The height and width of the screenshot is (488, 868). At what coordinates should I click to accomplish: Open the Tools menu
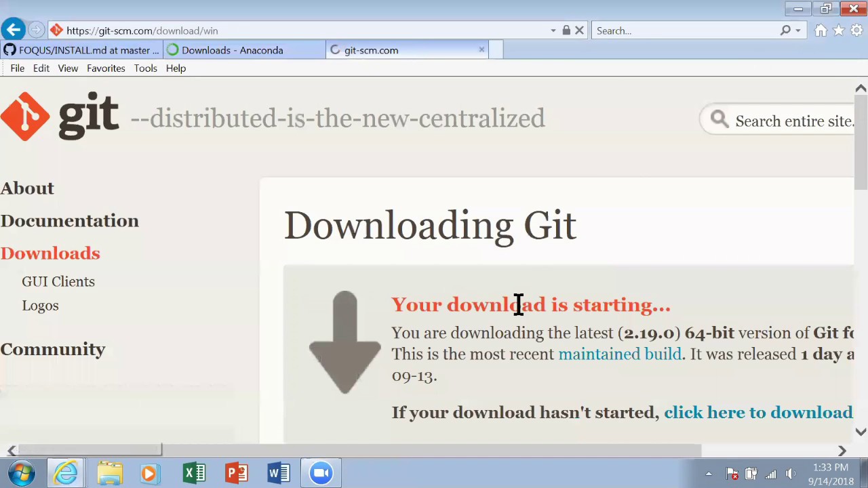(145, 68)
